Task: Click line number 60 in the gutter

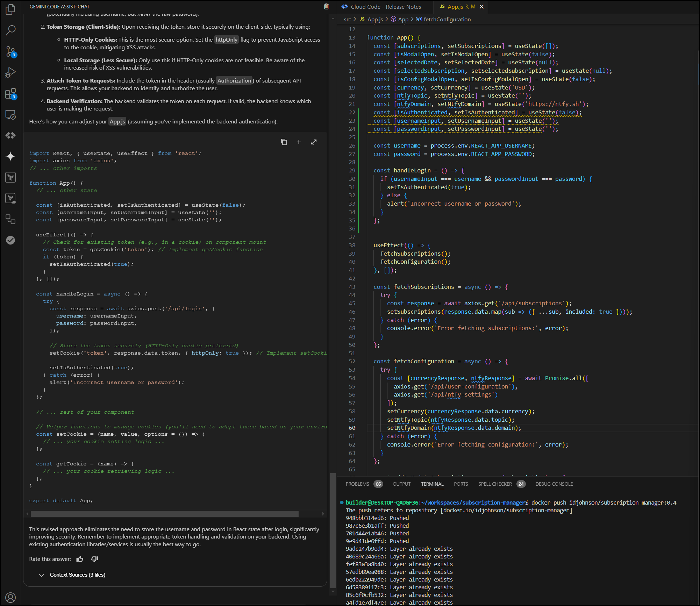Action: 352,428
